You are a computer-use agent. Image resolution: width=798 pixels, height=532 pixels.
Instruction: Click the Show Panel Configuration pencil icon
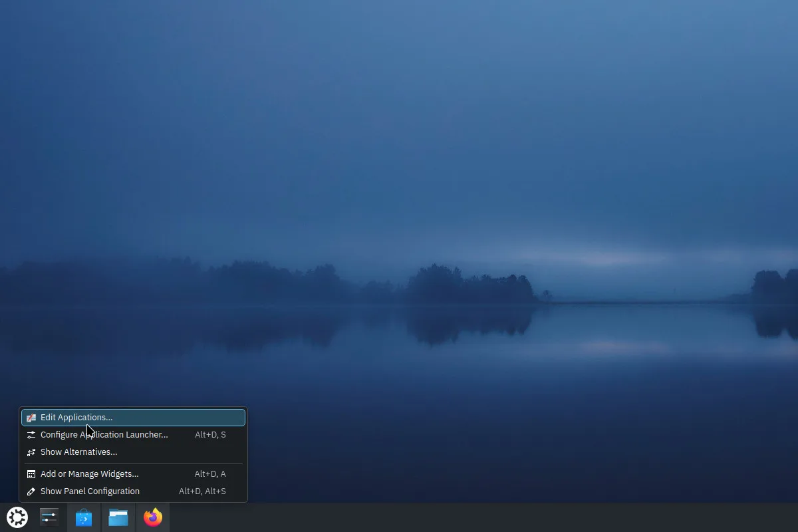31,491
